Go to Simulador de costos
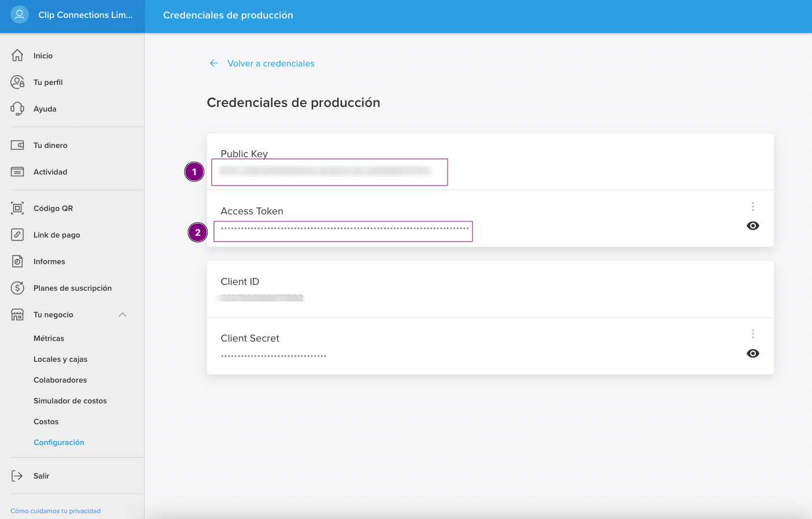The height and width of the screenshot is (519, 812). pyautogui.click(x=70, y=401)
